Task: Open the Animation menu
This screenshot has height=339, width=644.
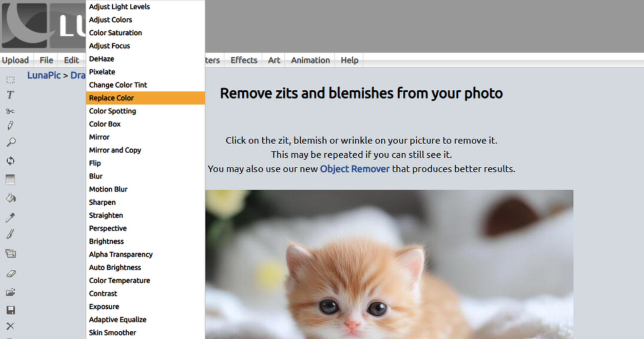Action: [x=310, y=60]
